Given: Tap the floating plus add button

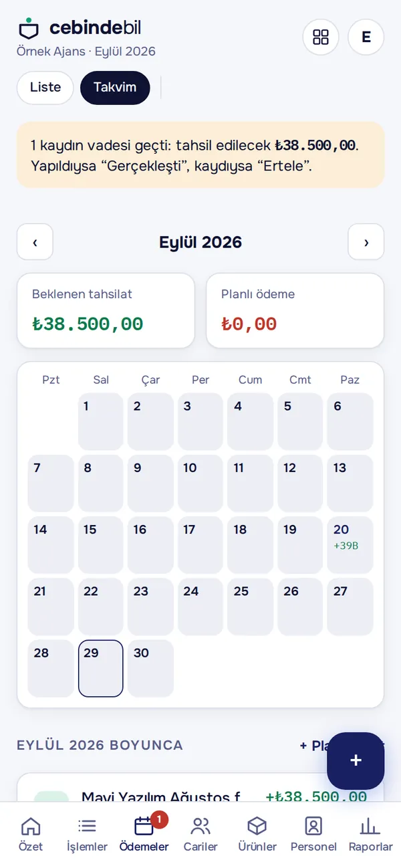Looking at the screenshot, I should (x=356, y=761).
